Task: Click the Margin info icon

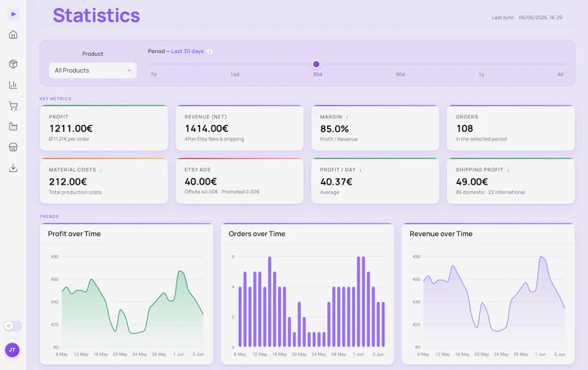Action: [347, 117]
